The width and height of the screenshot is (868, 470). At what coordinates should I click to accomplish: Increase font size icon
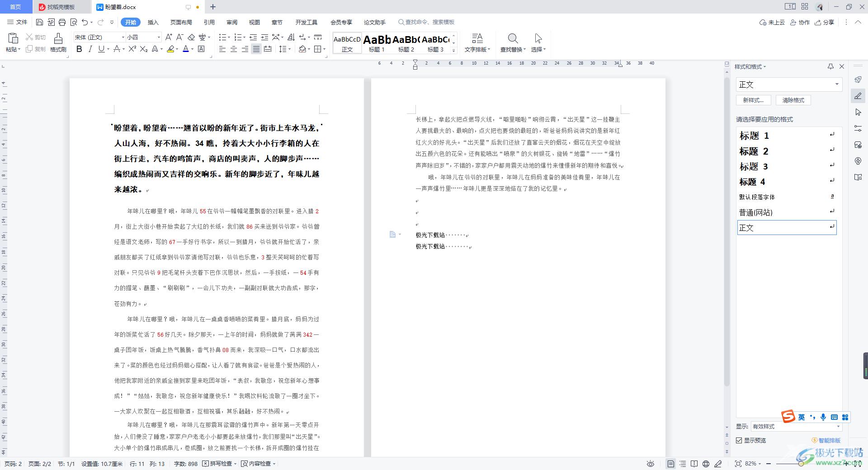coord(169,37)
